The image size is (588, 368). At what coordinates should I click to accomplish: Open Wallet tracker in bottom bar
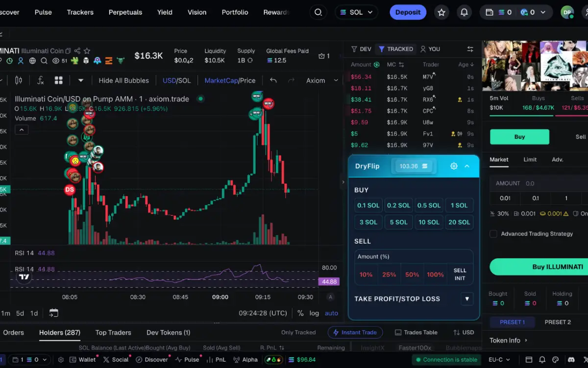(x=82, y=360)
